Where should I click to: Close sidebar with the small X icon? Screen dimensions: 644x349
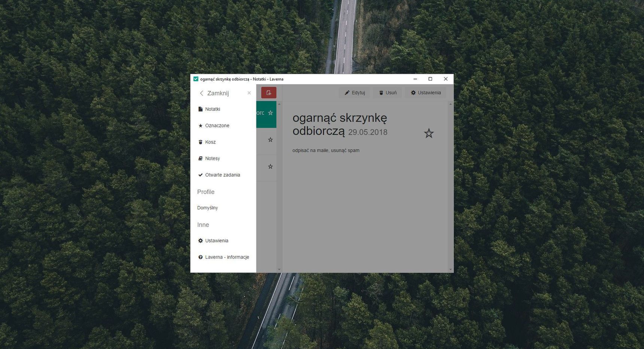pos(249,93)
